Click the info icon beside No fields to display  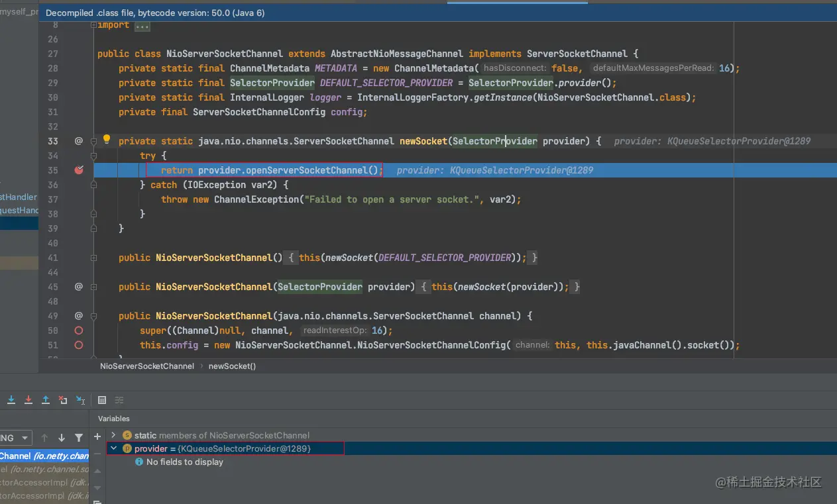pyautogui.click(x=139, y=462)
